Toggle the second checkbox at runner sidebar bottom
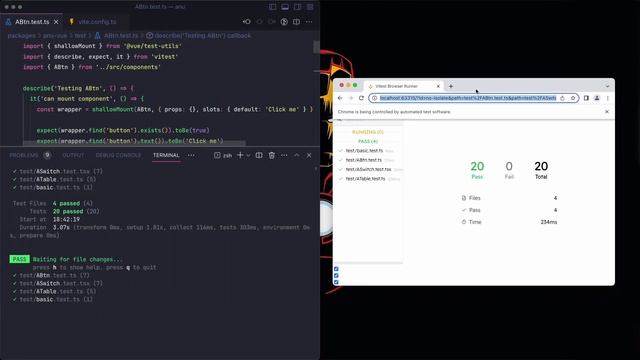 pyautogui.click(x=336, y=276)
